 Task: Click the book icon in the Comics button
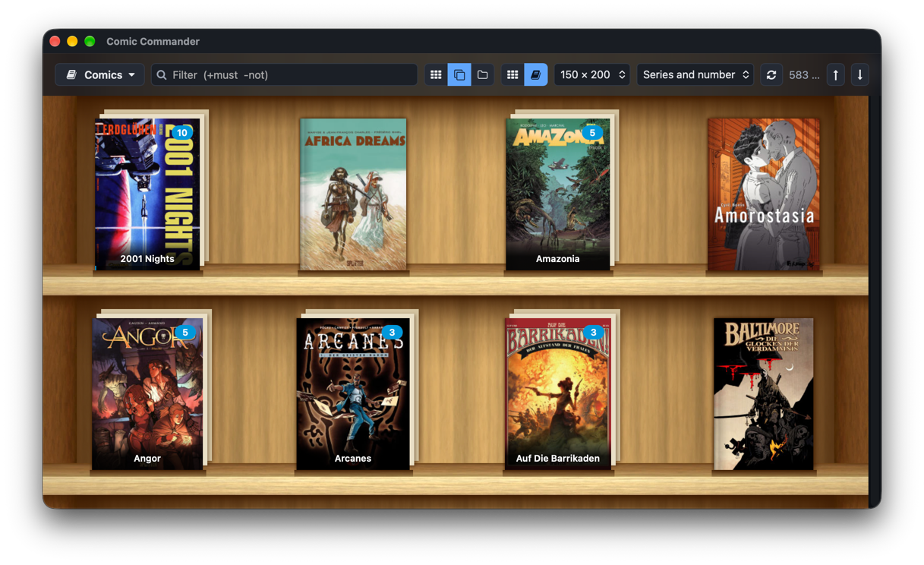click(71, 74)
